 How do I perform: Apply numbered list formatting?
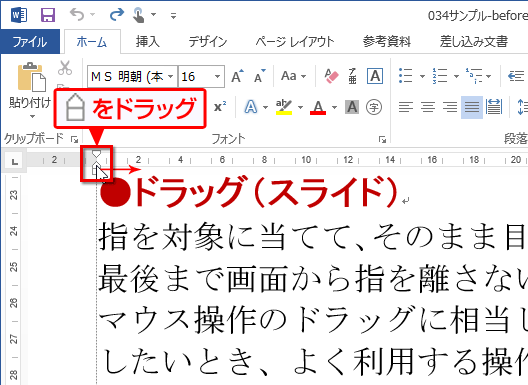click(440, 76)
